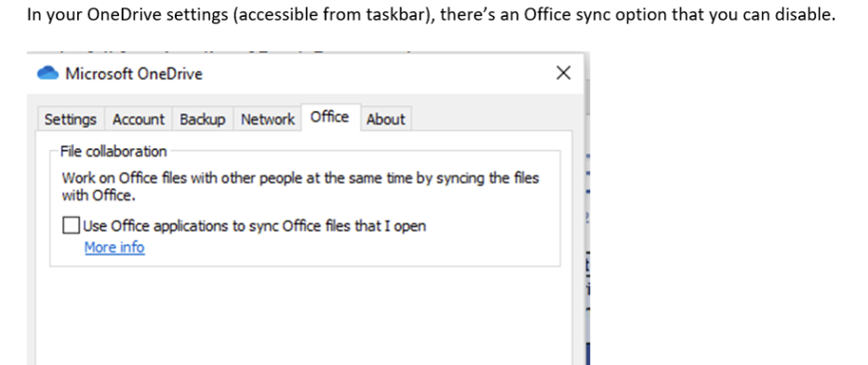Switch to the Settings tab

pos(71,119)
